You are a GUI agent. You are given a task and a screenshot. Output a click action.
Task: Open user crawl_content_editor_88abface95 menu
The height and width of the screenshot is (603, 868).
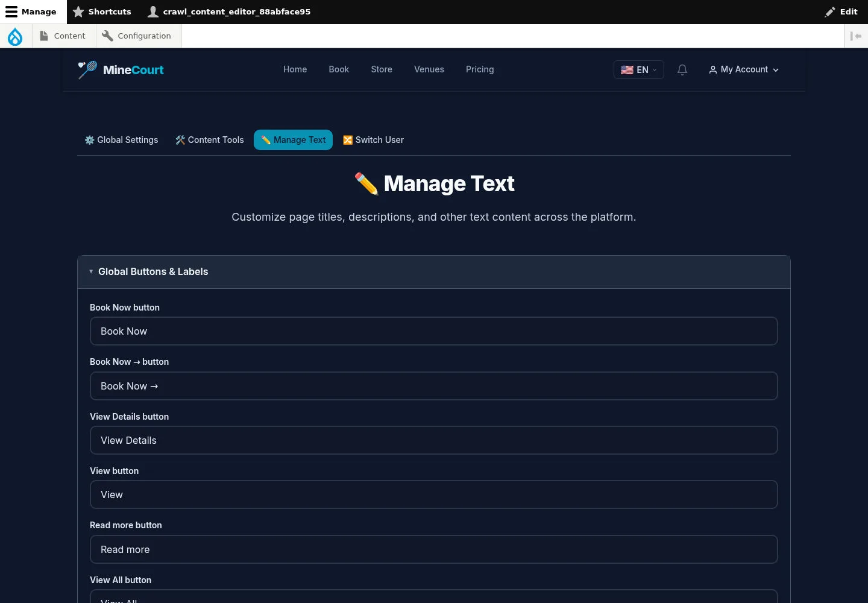click(230, 11)
